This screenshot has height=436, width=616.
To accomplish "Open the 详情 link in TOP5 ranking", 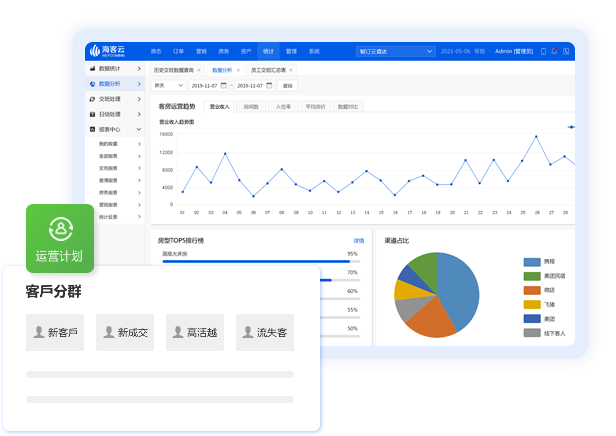I will tap(358, 241).
